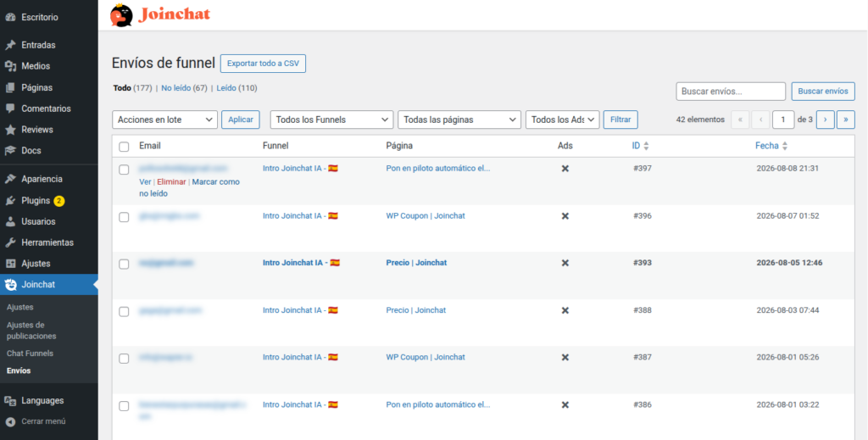Open Chat Funnels submenu item

pyautogui.click(x=30, y=354)
